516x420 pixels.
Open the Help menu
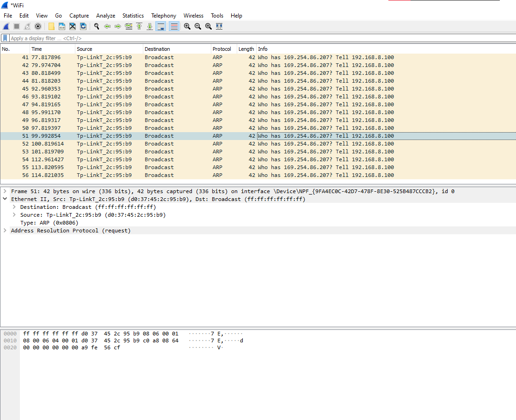[236, 15]
